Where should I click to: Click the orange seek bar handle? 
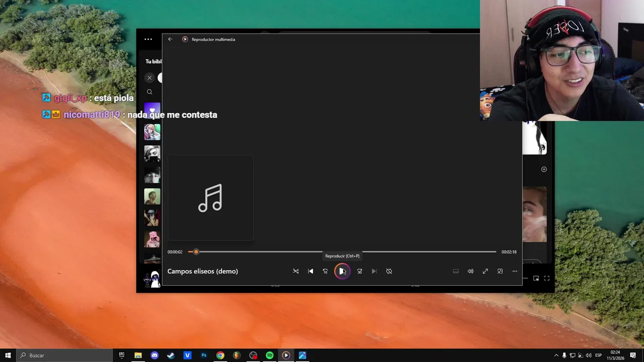point(196,251)
